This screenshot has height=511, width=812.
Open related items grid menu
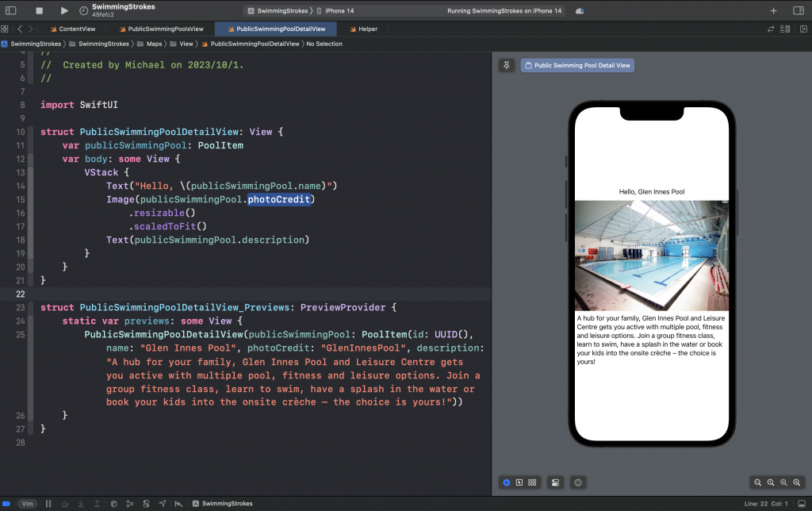click(x=5, y=29)
